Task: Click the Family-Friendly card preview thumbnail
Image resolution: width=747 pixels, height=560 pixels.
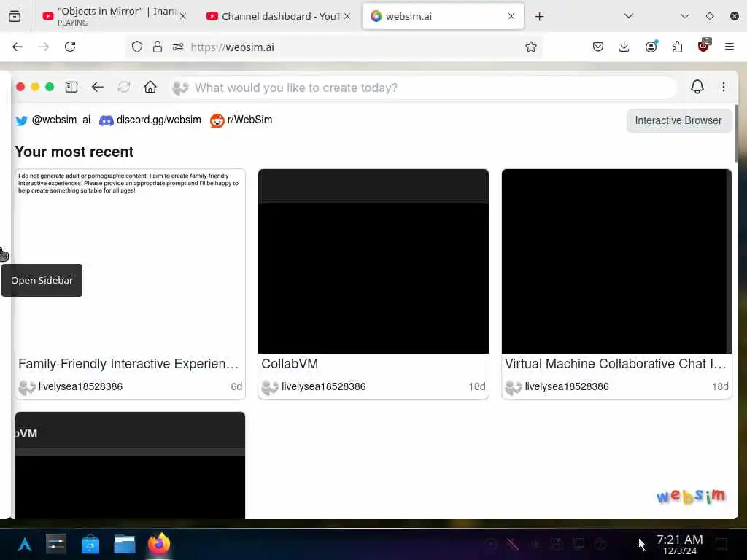Action: tap(130, 261)
